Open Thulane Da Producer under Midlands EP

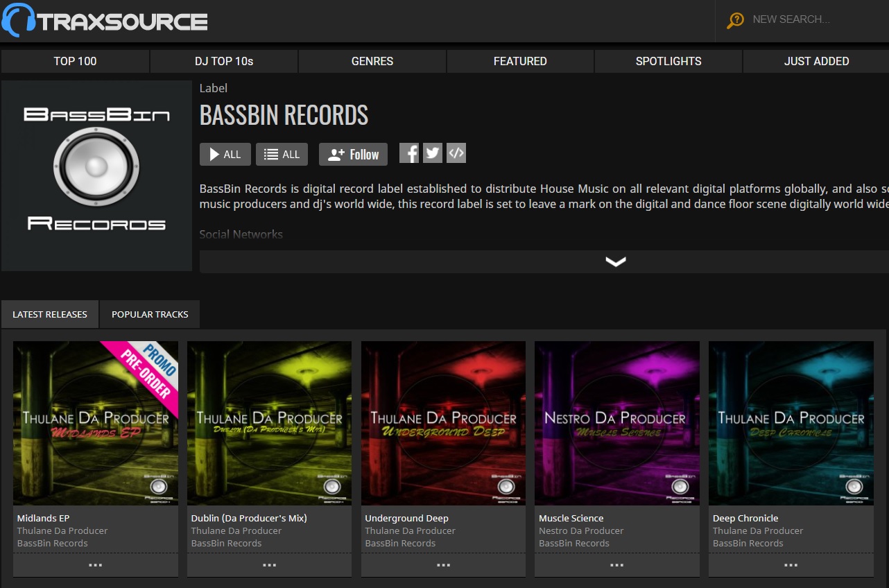62,530
